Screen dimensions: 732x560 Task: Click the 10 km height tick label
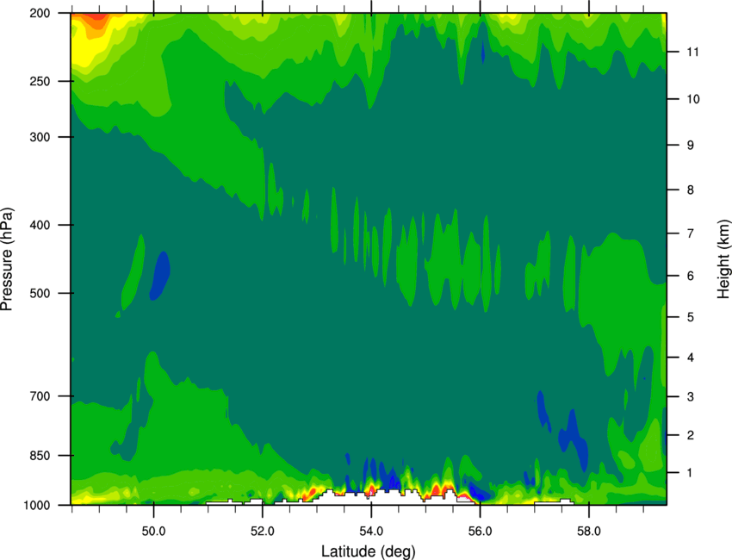coord(692,99)
